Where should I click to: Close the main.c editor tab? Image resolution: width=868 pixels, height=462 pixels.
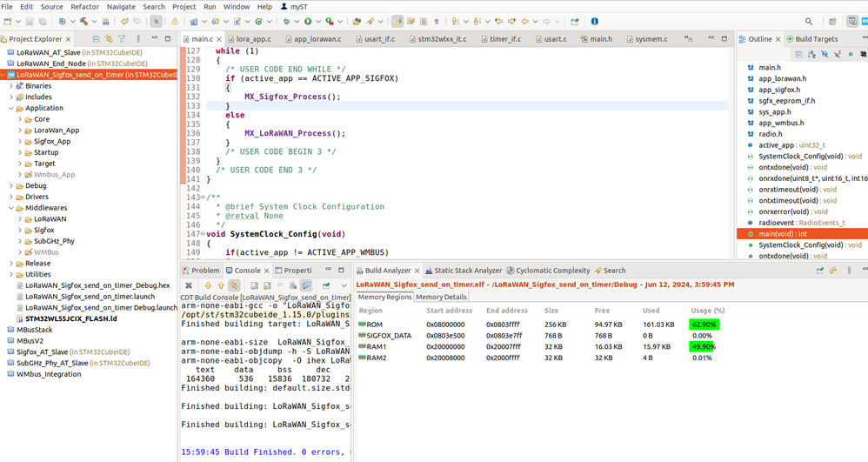(x=219, y=39)
